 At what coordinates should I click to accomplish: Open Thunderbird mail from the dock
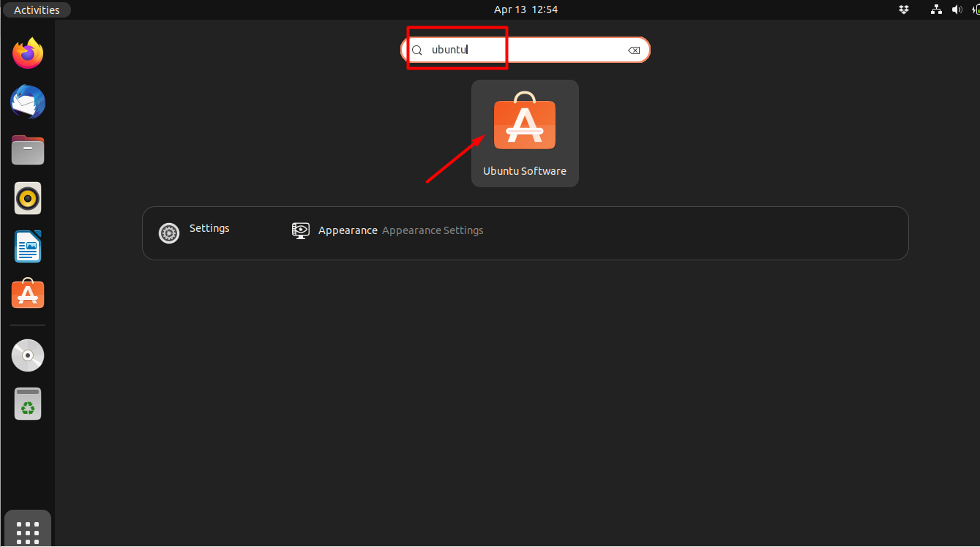coord(28,102)
